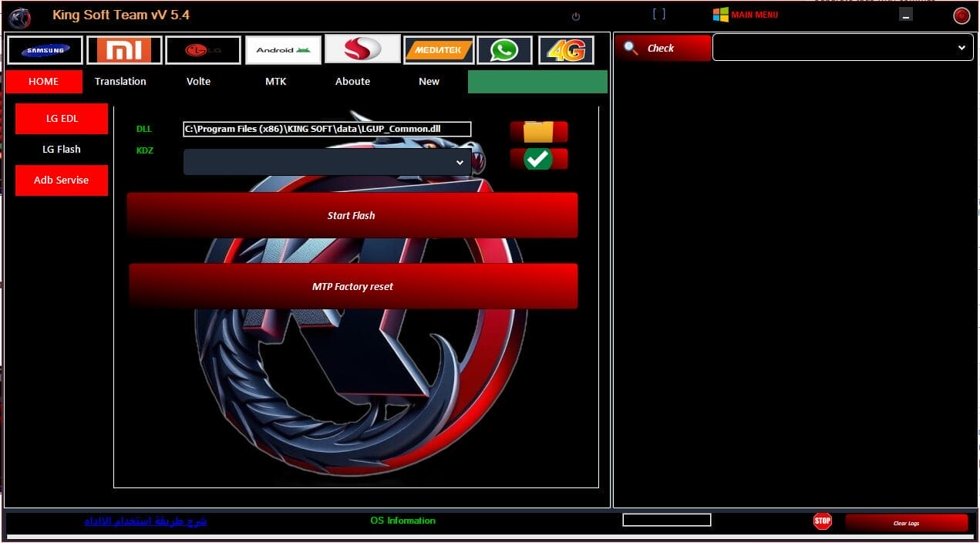This screenshot has width=980, height=543.
Task: Open the Android tools icon
Action: [x=283, y=50]
